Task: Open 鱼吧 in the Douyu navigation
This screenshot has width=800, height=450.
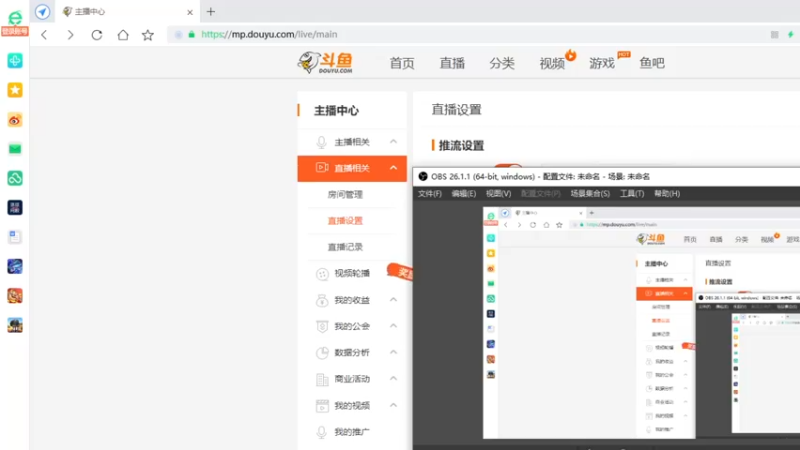Action: pos(652,63)
